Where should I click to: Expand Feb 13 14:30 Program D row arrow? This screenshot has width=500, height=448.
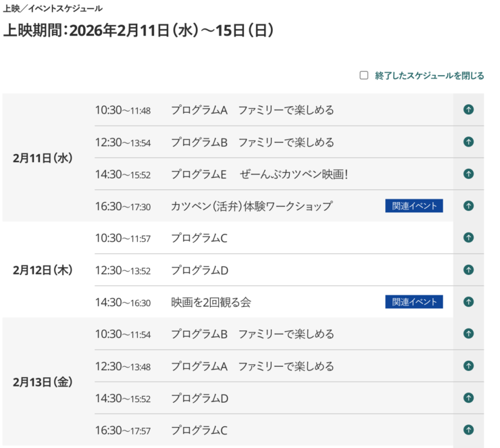[468, 397]
